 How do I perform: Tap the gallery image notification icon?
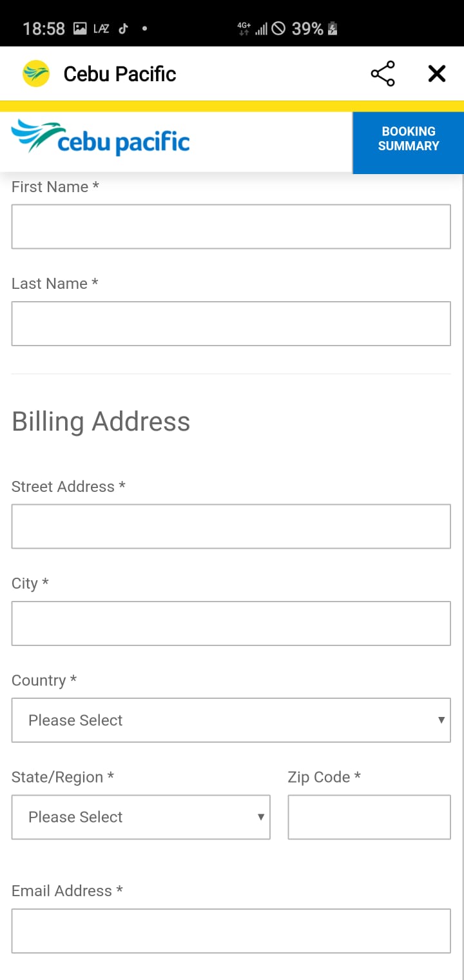[x=80, y=28]
